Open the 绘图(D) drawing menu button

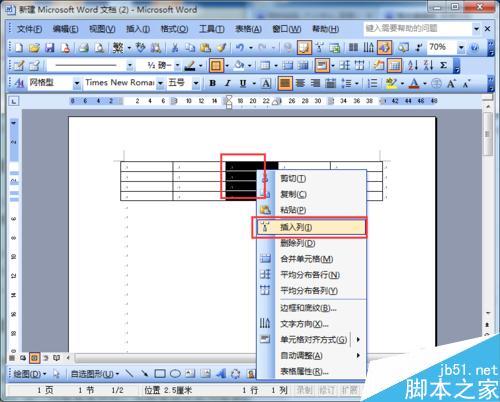pyautogui.click(x=30, y=374)
